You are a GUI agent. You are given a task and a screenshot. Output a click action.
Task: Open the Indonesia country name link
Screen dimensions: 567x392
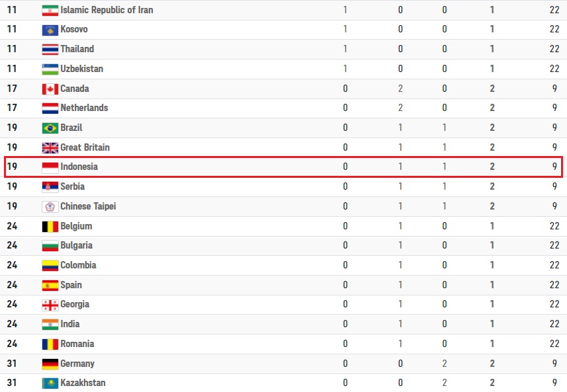(79, 167)
